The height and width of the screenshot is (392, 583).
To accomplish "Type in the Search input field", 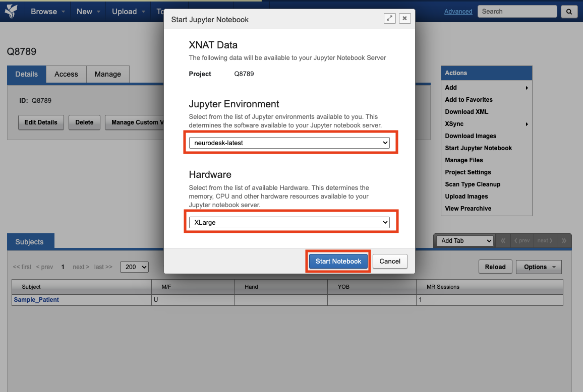I will click(516, 11).
